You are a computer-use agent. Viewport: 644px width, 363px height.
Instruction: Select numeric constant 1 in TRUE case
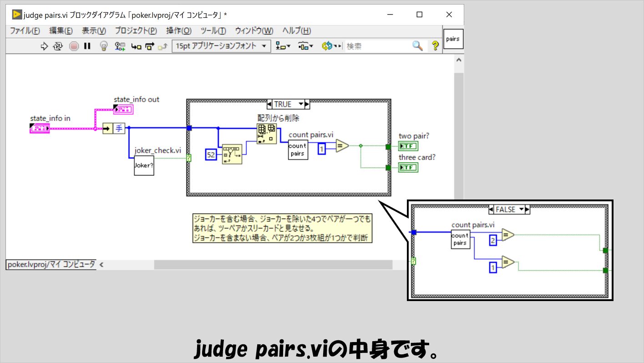pyautogui.click(x=321, y=148)
